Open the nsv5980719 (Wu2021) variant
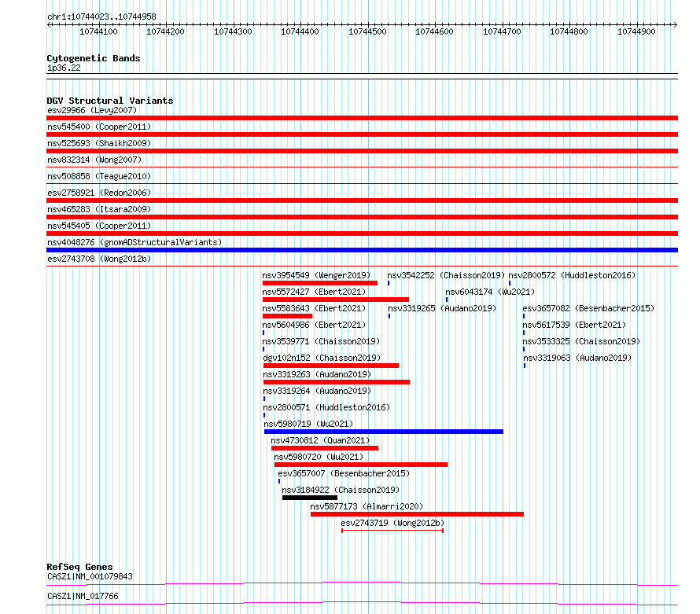The width and height of the screenshot is (700, 614). (308, 424)
